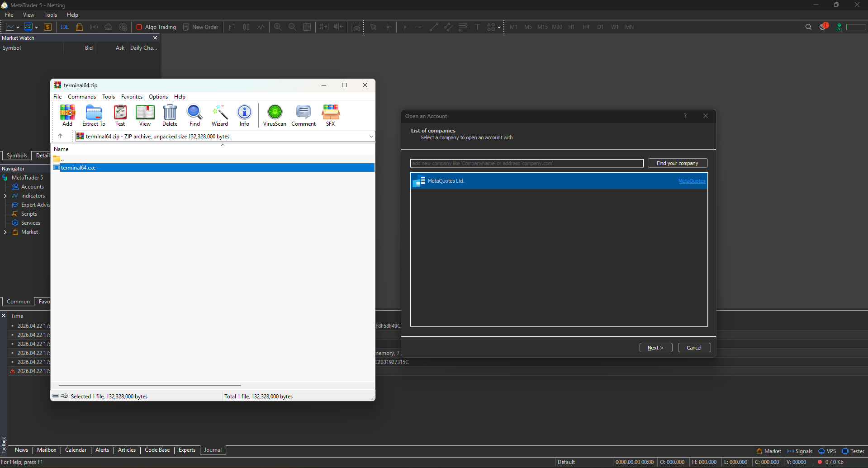Select terminal64.exe in the archive list

coord(213,168)
